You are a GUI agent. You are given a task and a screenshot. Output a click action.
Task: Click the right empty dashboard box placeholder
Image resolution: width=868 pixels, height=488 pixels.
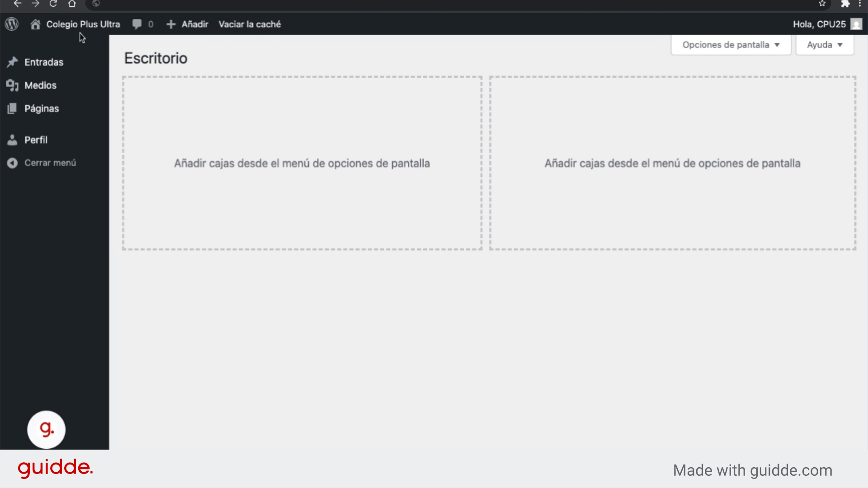(673, 163)
